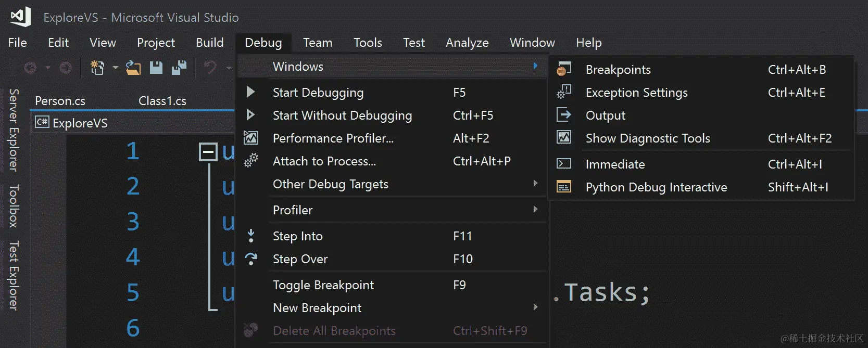868x348 pixels.
Task: Click the Navigate Forward toolbar icon
Action: point(66,68)
